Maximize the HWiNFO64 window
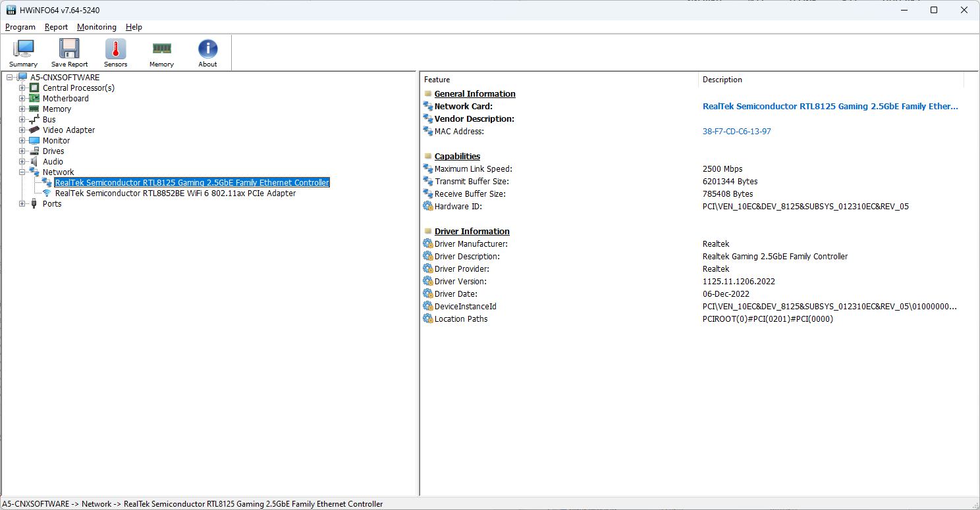 coord(934,10)
